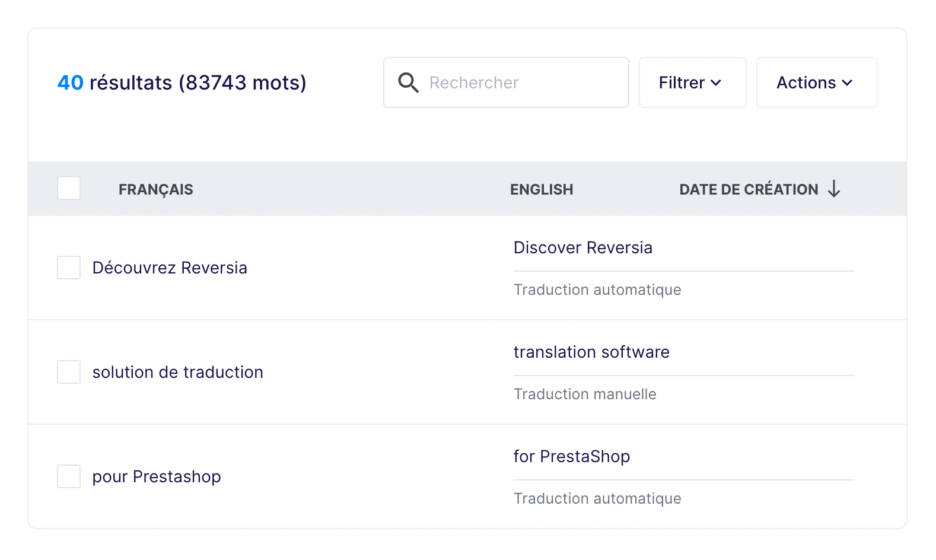Edit the translation translation software
The image size is (936, 560).
point(591,352)
